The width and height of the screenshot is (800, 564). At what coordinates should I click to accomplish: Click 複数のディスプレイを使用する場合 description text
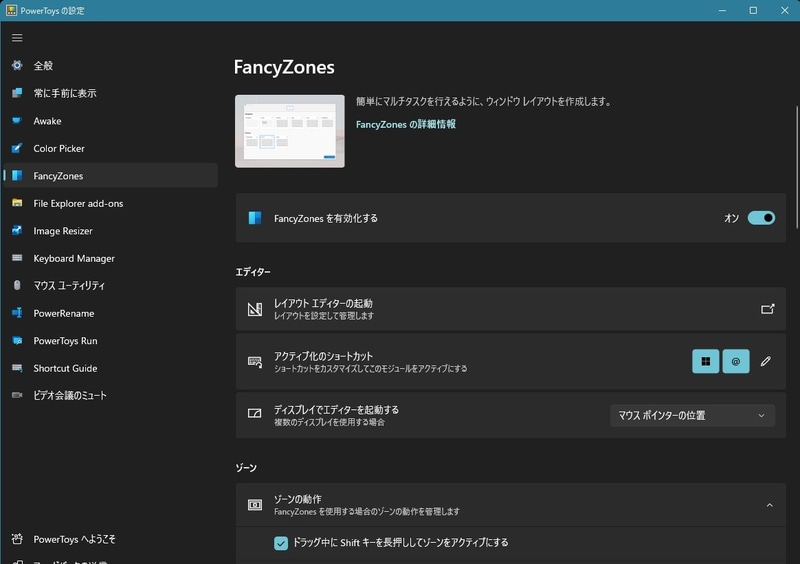pyautogui.click(x=329, y=422)
